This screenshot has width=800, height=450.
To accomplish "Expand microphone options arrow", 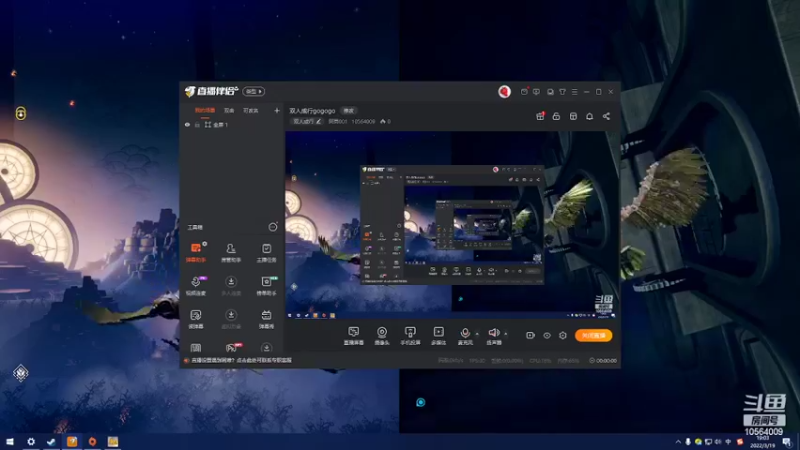I will pos(477,334).
